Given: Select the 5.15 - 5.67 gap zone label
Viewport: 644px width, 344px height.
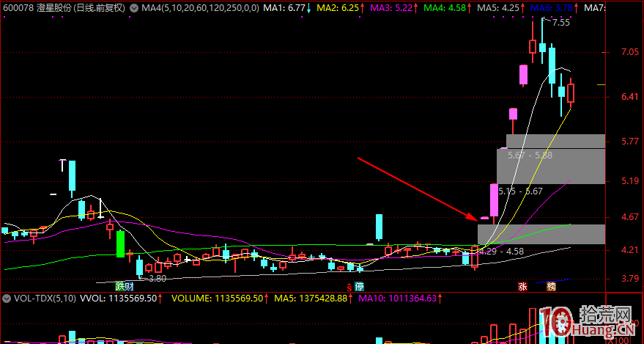Looking at the screenshot, I should (520, 191).
